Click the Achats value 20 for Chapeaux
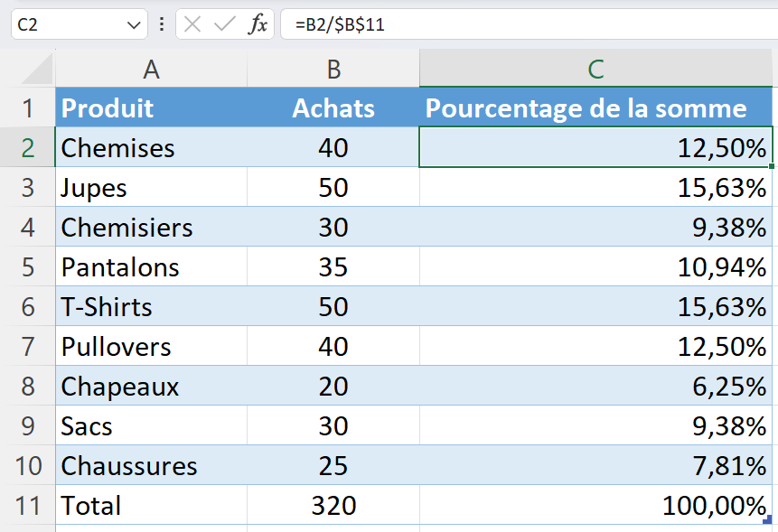The image size is (778, 532). coord(333,386)
